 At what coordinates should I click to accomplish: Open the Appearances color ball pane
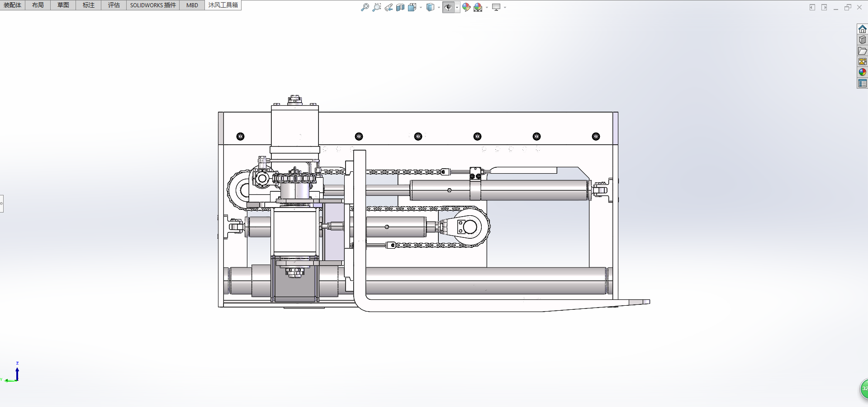tap(863, 72)
